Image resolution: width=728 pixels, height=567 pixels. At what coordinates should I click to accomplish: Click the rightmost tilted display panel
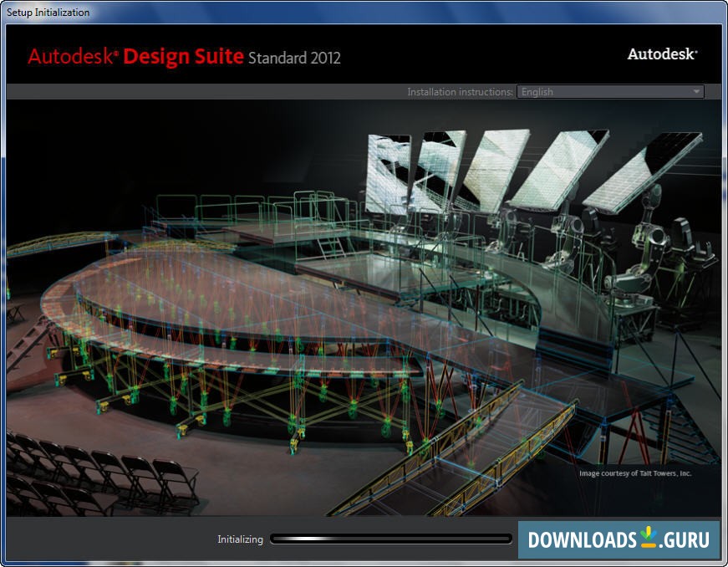click(x=642, y=170)
